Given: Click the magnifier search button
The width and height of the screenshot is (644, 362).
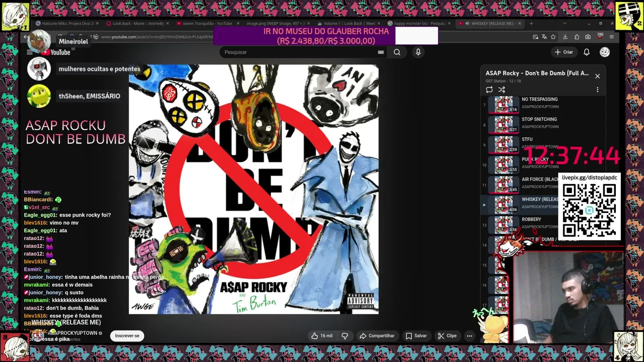Looking at the screenshot, I should tap(397, 52).
